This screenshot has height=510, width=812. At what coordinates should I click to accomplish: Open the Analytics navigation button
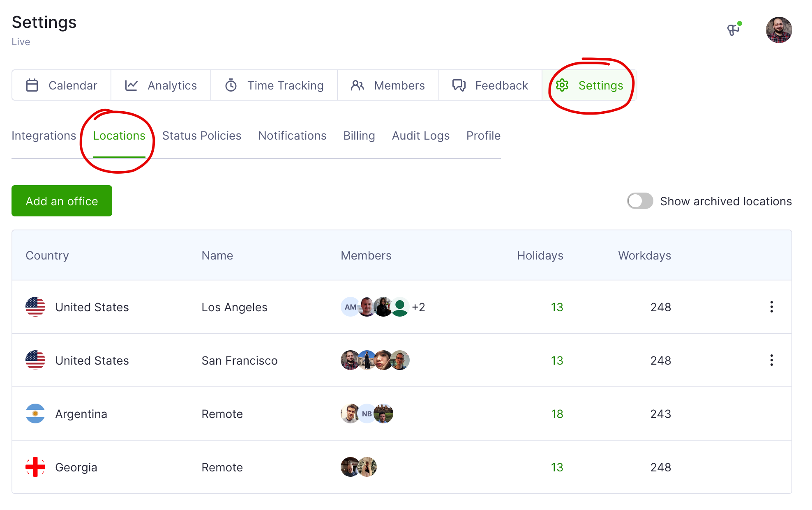point(161,85)
